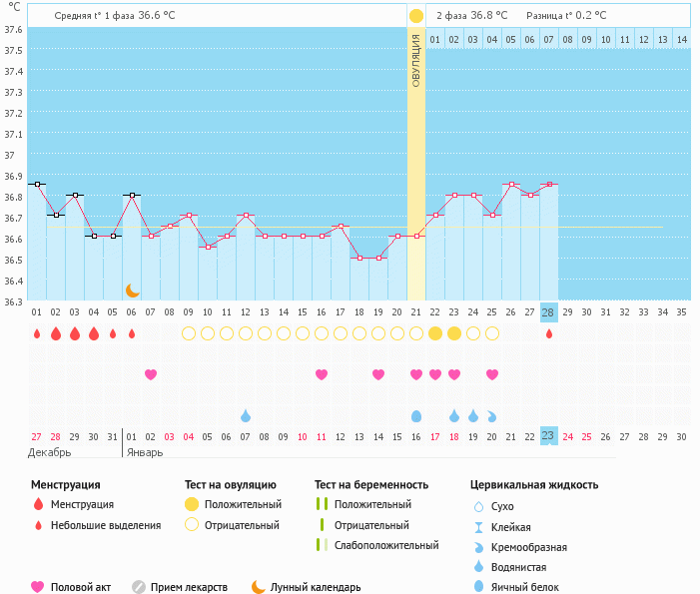Select phase 2 day 07 header cell
The image size is (700, 594).
(x=548, y=39)
